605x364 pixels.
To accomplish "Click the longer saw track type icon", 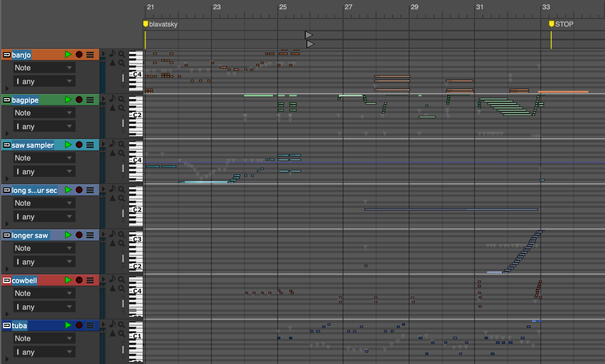I will (7, 235).
